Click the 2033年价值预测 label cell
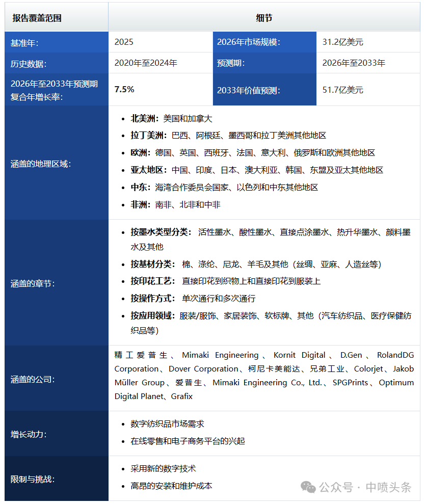The width and height of the screenshot is (425, 504). coord(264,90)
